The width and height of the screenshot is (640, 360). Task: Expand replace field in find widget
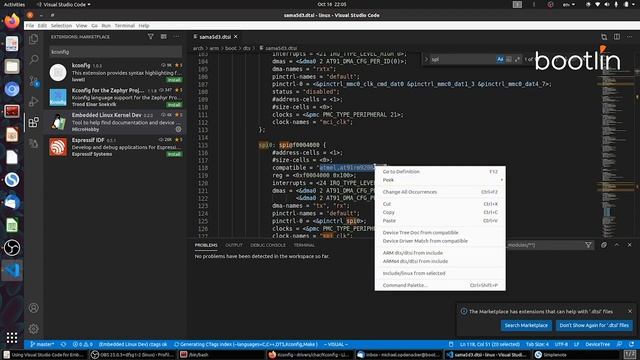point(426,59)
